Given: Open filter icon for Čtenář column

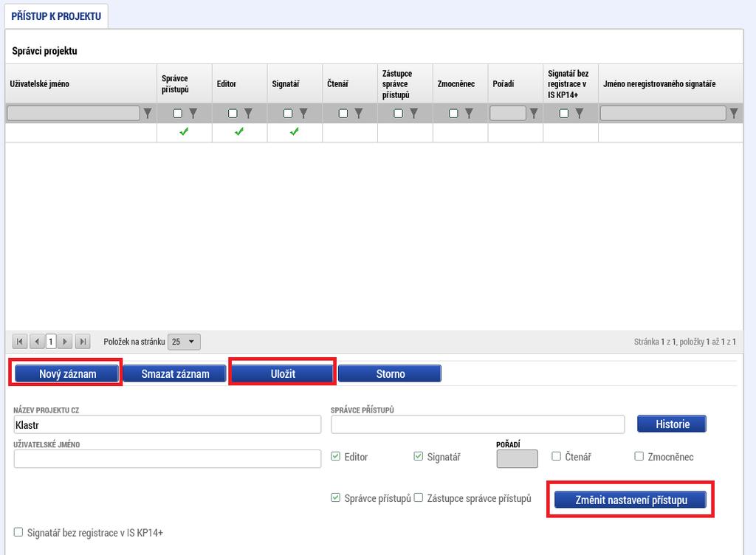Looking at the screenshot, I should [358, 113].
